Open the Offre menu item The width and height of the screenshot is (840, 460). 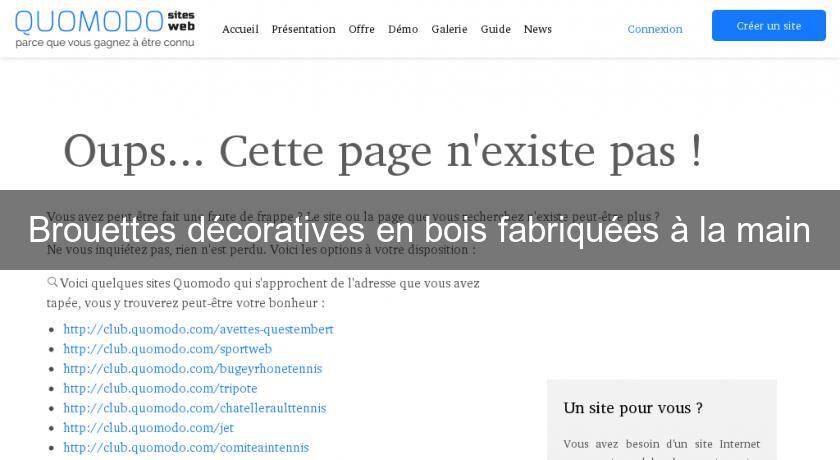pyautogui.click(x=362, y=29)
